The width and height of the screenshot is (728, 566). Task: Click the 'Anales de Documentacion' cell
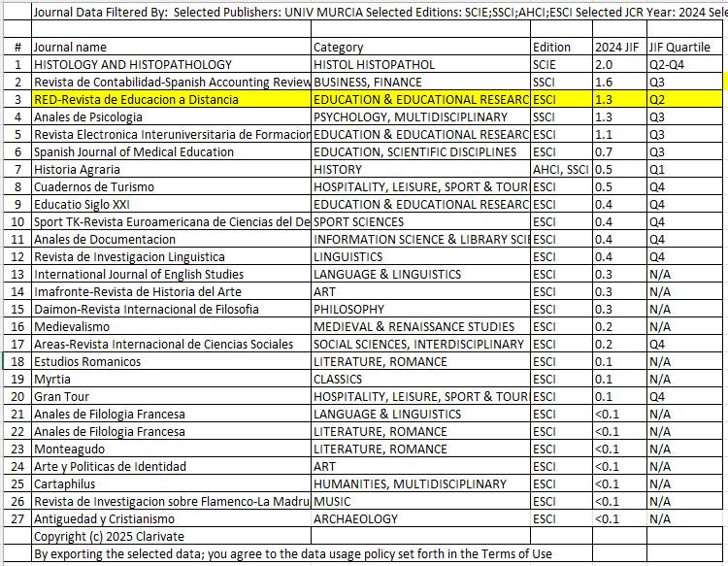pos(171,239)
